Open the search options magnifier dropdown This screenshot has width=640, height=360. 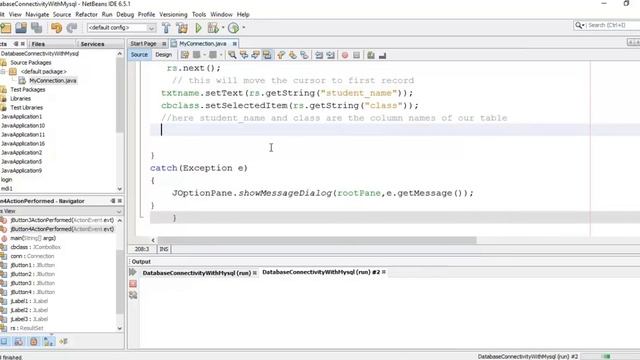[x=580, y=25]
